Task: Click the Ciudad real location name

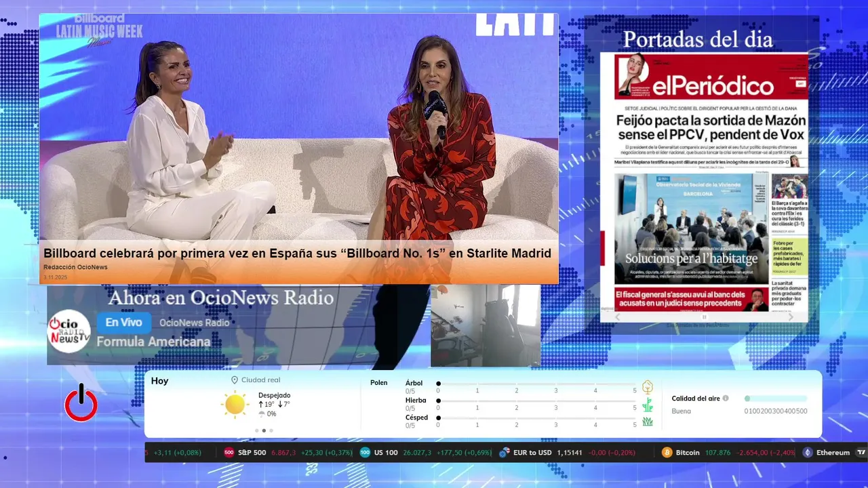Action: click(260, 380)
